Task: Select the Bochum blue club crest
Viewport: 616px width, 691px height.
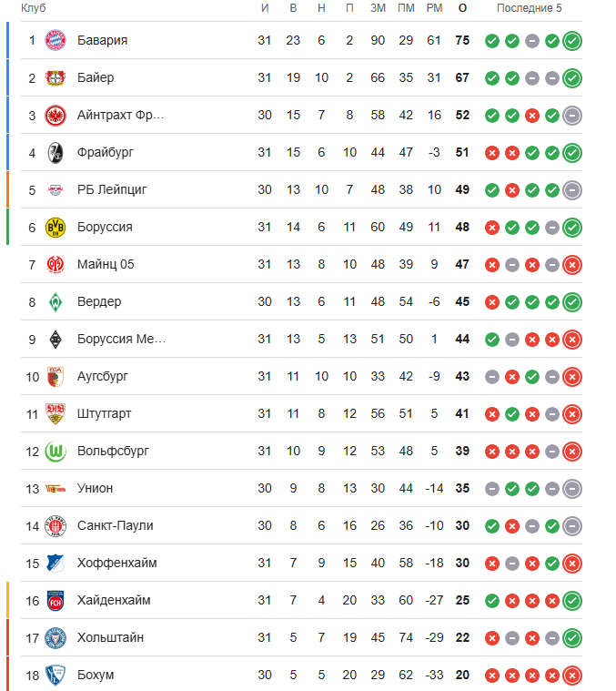Action: [x=56, y=675]
